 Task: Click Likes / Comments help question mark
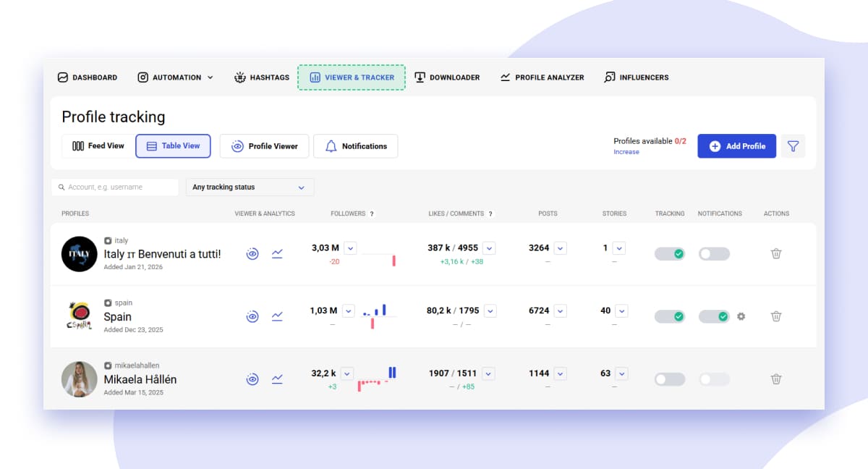tap(490, 214)
